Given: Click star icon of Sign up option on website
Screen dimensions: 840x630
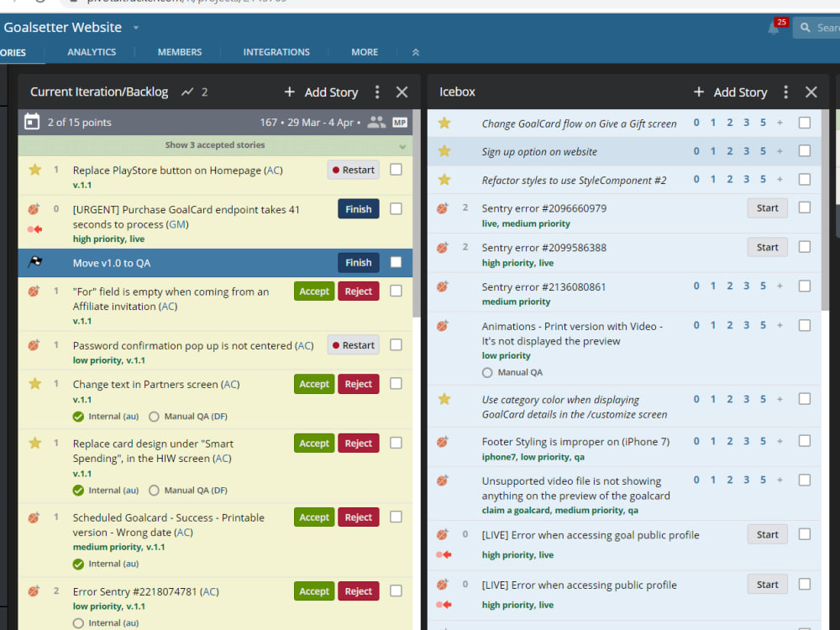Looking at the screenshot, I should click(x=444, y=151).
